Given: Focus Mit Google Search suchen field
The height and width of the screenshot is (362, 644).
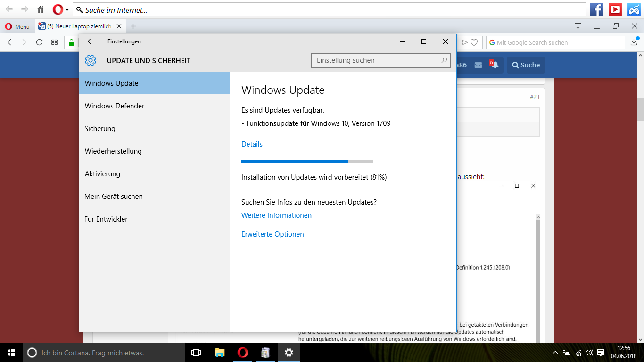Looking at the screenshot, I should (x=555, y=42).
